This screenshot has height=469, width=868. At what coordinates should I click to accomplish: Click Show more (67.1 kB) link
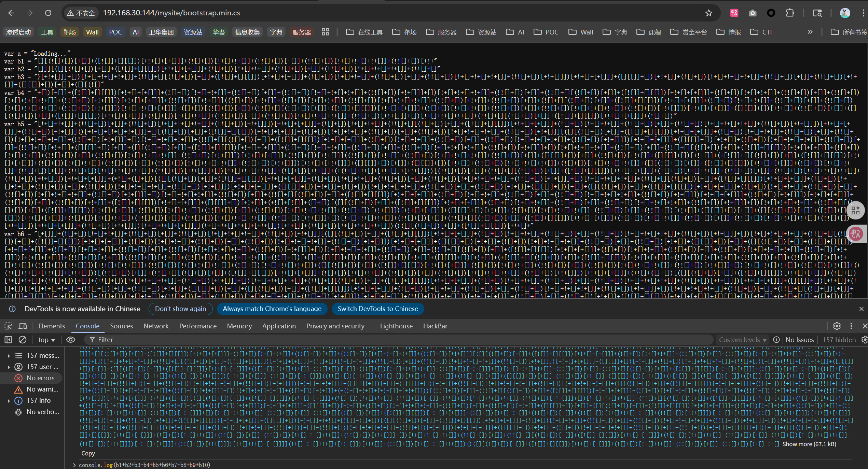tap(809, 444)
